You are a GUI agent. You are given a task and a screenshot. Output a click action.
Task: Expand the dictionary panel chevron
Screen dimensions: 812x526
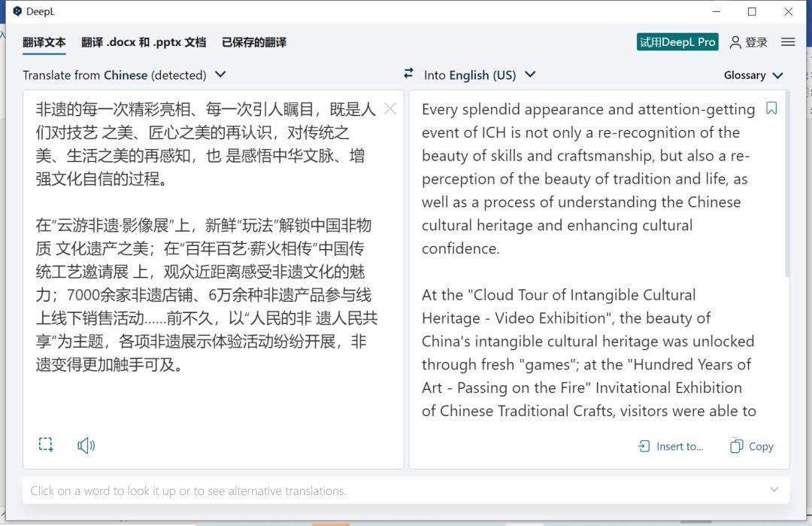[775, 490]
